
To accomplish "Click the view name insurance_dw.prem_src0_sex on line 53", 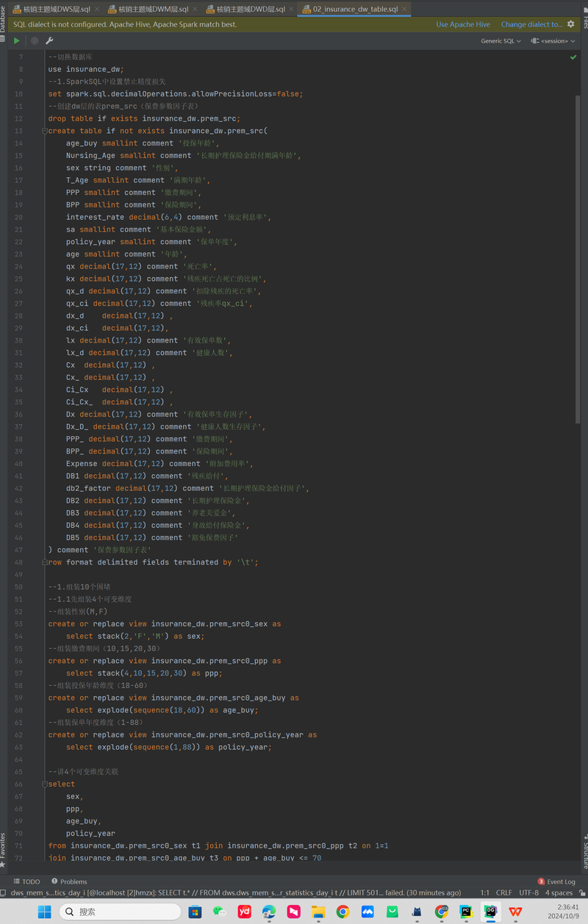I will click(209, 624).
